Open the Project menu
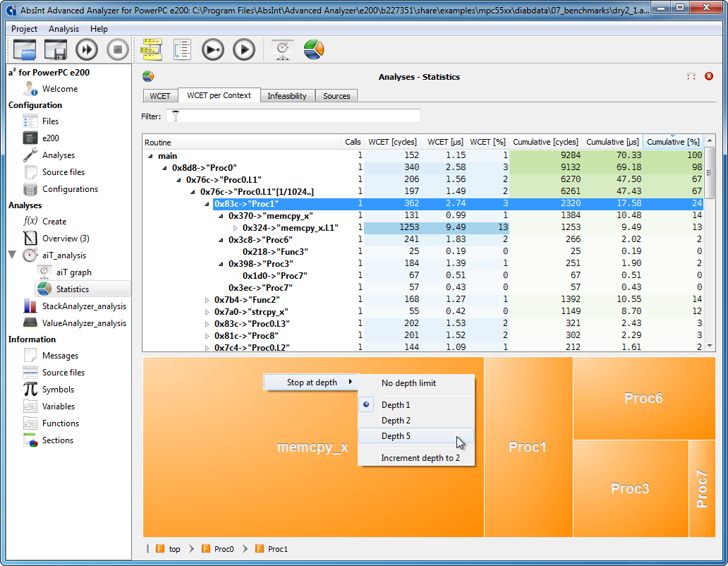Image resolution: width=728 pixels, height=566 pixels. point(24,29)
